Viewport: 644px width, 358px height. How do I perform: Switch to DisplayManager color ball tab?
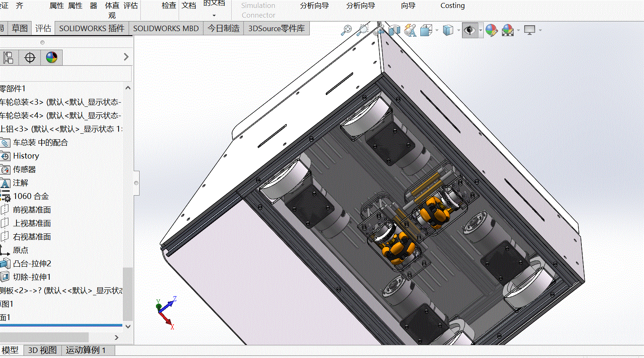coord(52,57)
